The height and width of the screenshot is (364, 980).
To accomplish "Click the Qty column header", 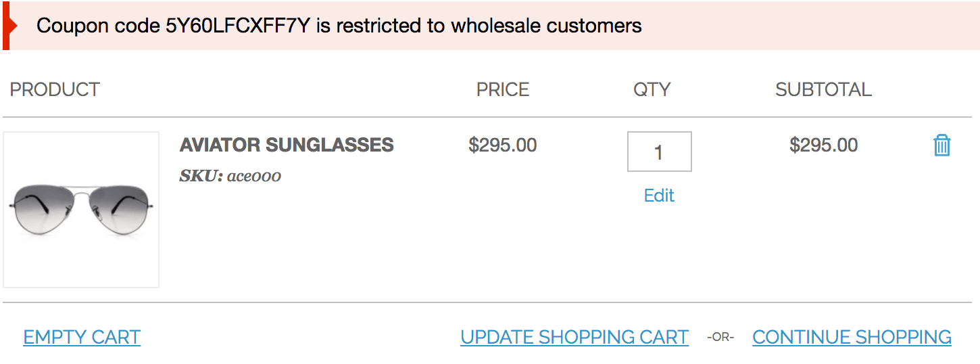I will point(652,89).
